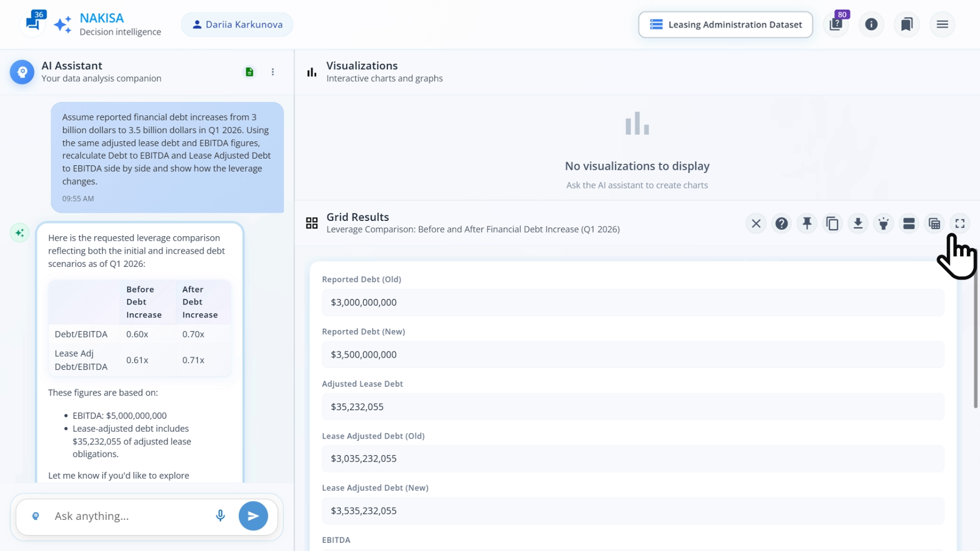
Task: Open the bookmarks panel
Action: (x=907, y=24)
